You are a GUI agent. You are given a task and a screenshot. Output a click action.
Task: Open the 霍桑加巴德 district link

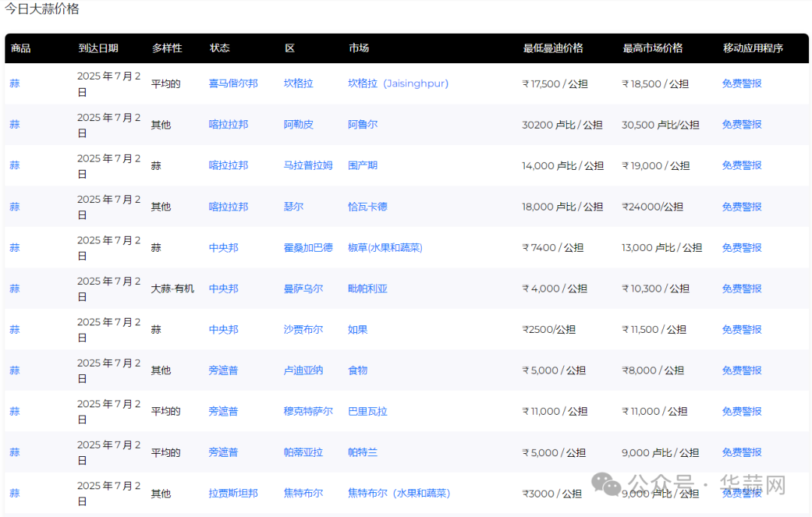[x=308, y=247]
